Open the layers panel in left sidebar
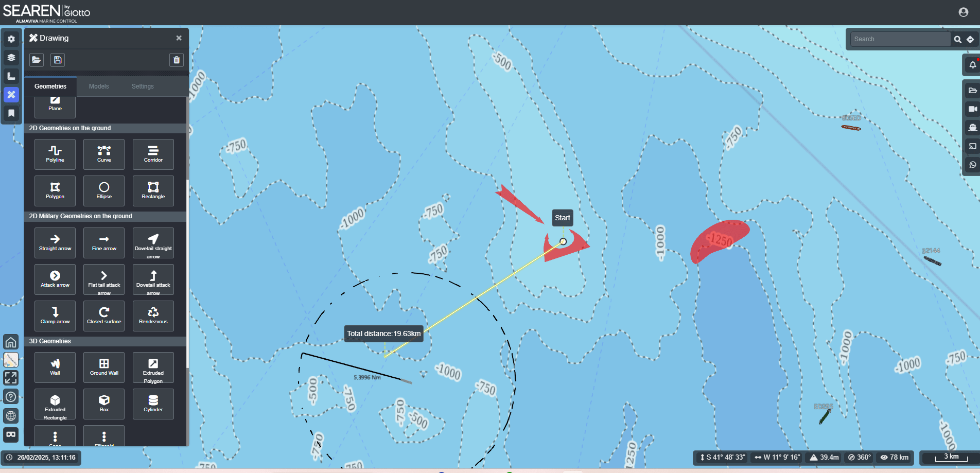Image resolution: width=980 pixels, height=473 pixels. (11, 58)
